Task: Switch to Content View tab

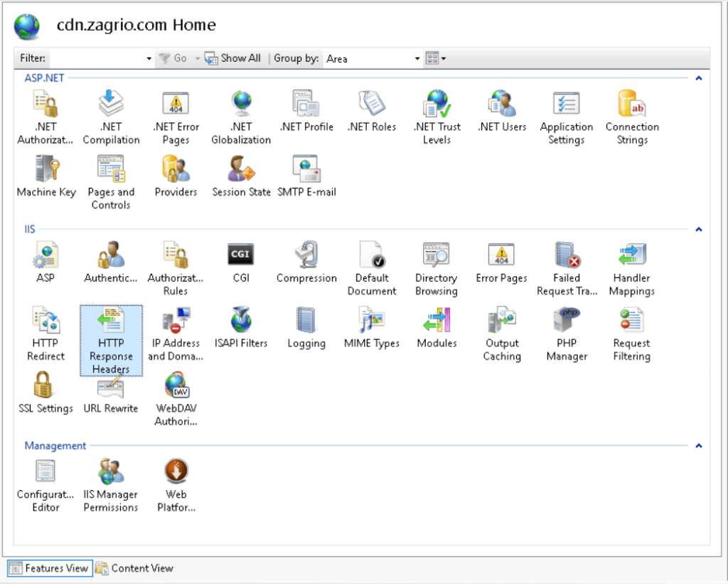Action: point(134,568)
